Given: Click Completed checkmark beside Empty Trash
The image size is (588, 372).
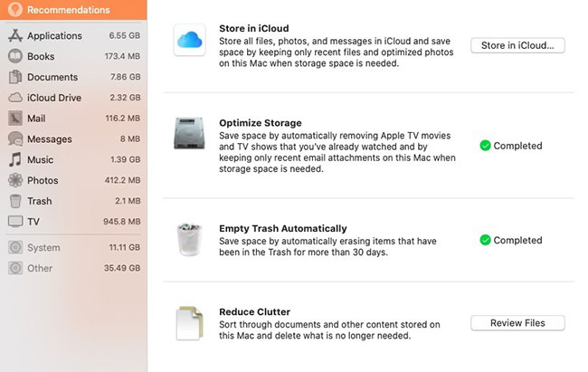Looking at the screenshot, I should coord(485,240).
